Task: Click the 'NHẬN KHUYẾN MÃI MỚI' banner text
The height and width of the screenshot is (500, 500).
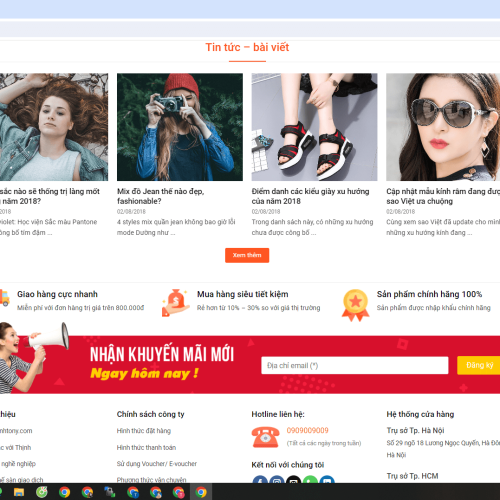Action: coord(162,354)
